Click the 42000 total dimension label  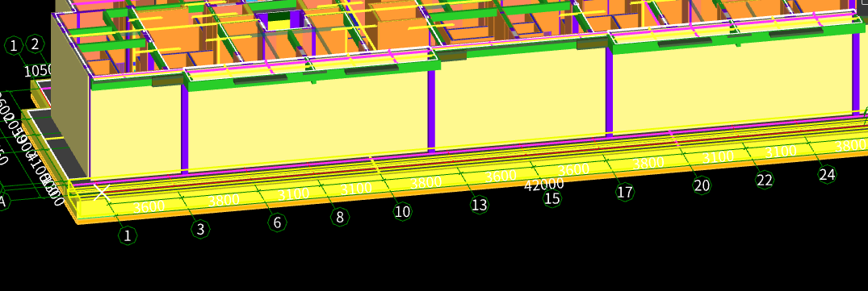point(544,184)
